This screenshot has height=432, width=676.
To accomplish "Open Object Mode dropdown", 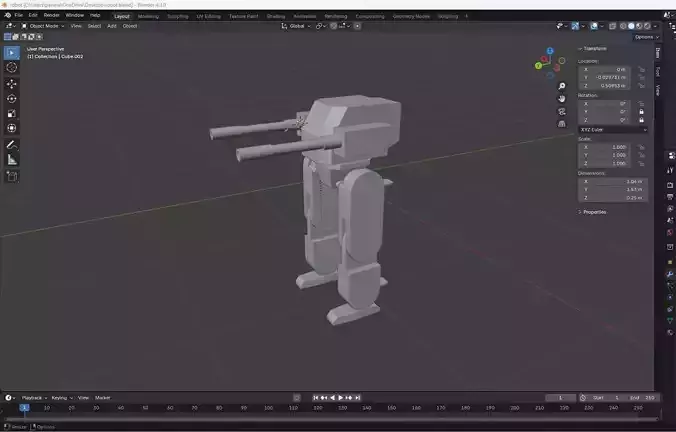I will [43, 26].
